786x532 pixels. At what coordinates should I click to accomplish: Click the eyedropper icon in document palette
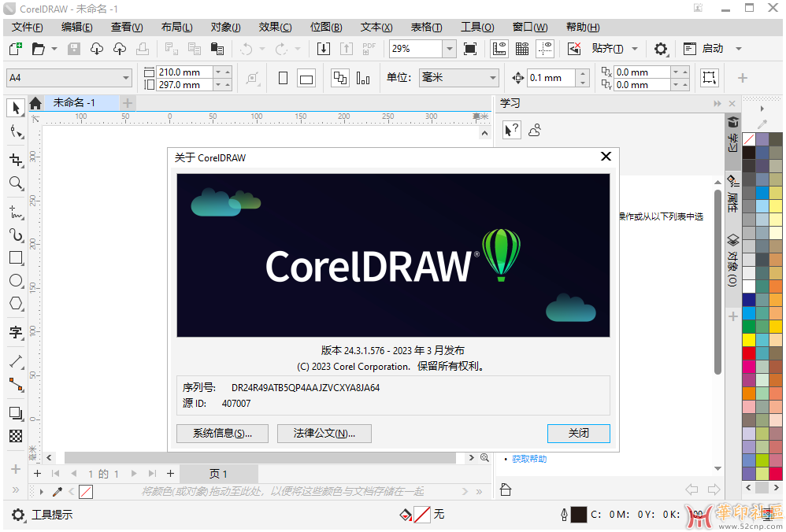pos(57,492)
